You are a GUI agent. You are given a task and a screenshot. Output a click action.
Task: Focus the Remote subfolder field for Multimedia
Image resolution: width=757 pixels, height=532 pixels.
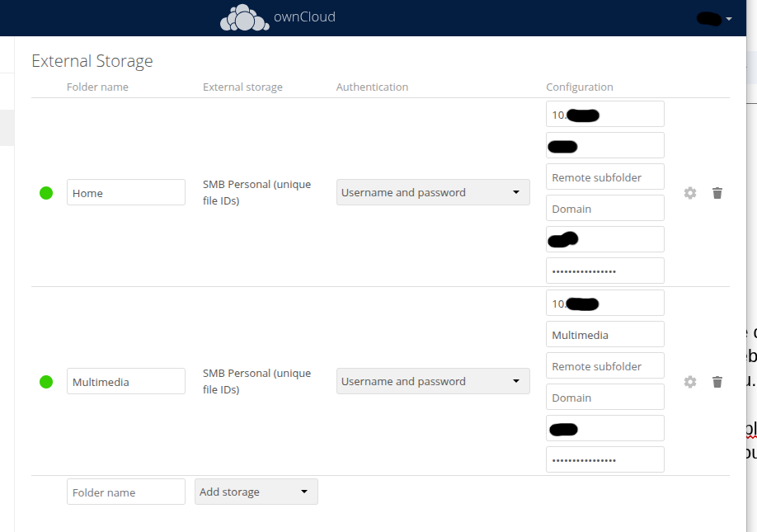604,365
